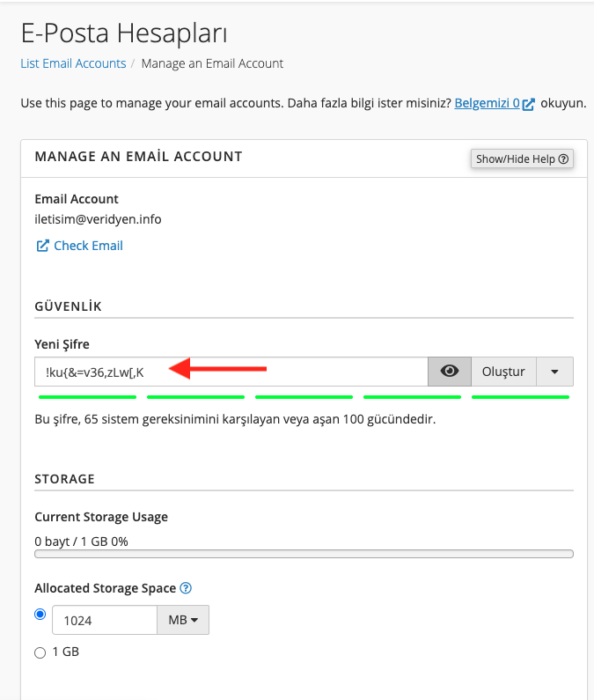Screen dimensions: 594x700
Task: Go to List Email Accounts breadcrumb
Action: click(x=73, y=63)
